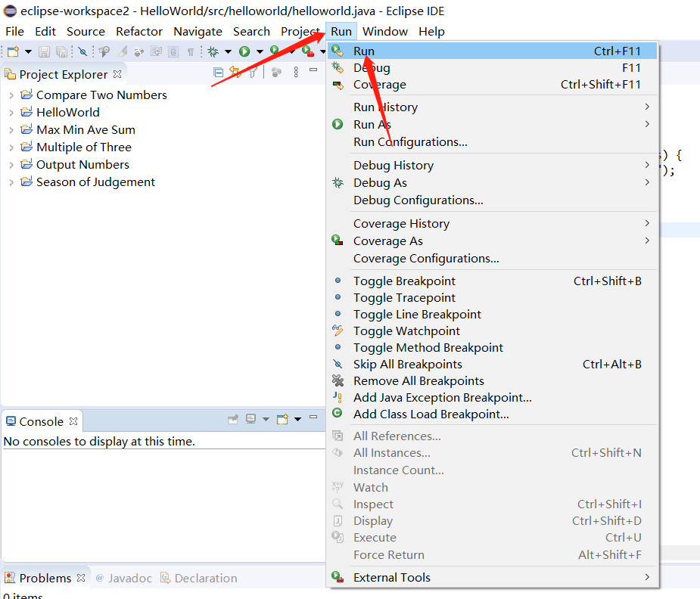Click the green Run toolbar button
700x599 pixels.
pos(244,51)
